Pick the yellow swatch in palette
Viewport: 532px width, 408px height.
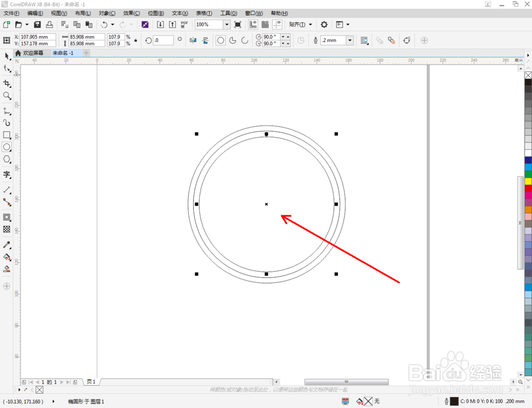pyautogui.click(x=528, y=181)
